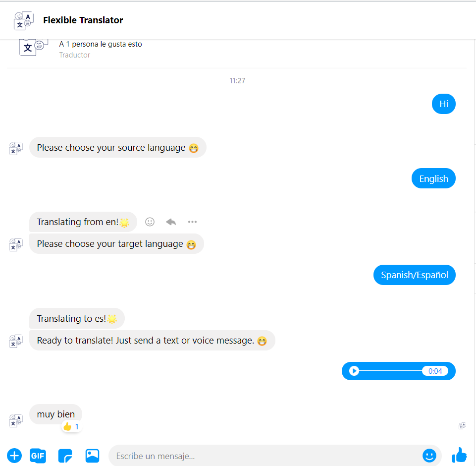Open the Traductor page category link
This screenshot has width=476, height=466.
pos(75,55)
